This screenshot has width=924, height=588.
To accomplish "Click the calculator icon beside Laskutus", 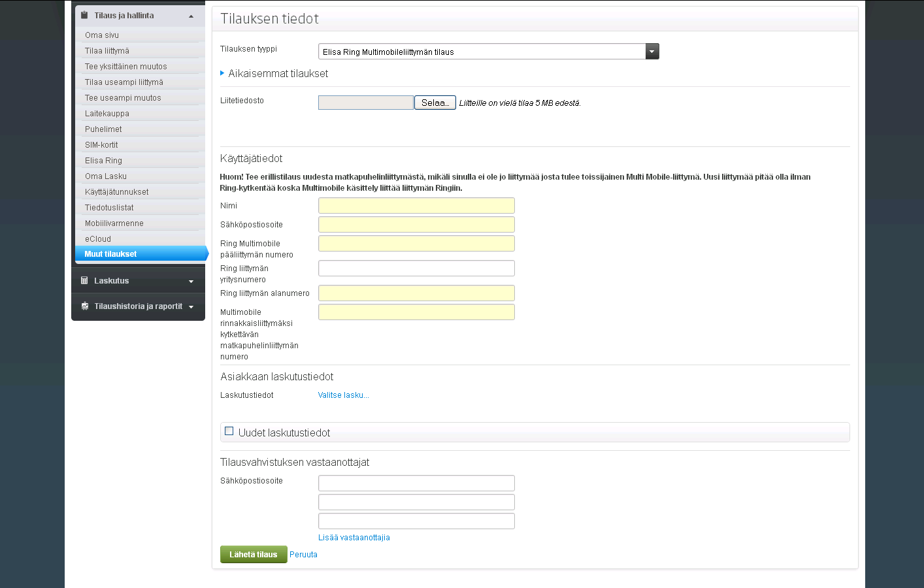I will (x=84, y=280).
